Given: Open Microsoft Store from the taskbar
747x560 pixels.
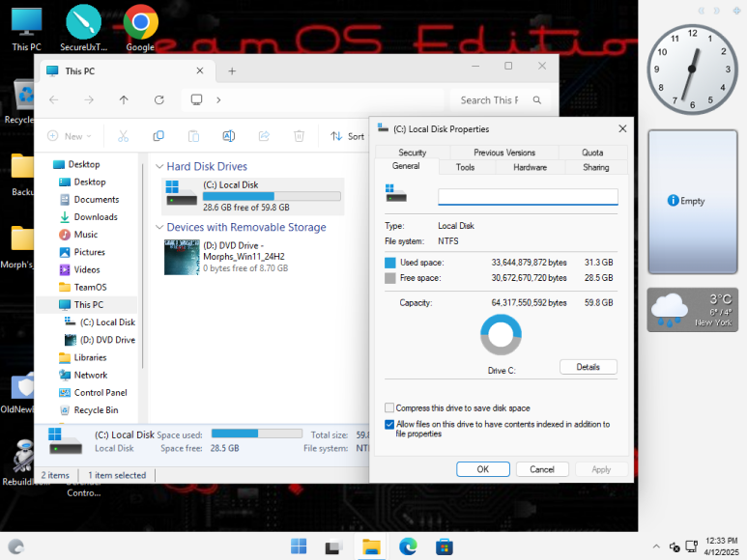Looking at the screenshot, I should [x=444, y=546].
